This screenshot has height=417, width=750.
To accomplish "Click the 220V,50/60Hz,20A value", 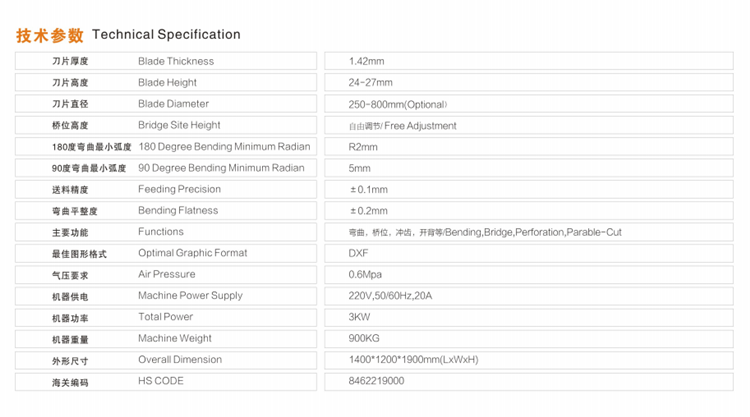I will click(x=390, y=296).
